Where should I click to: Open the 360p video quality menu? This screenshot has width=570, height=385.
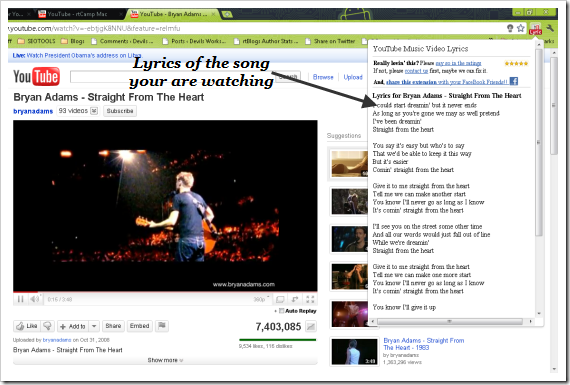[x=261, y=299]
